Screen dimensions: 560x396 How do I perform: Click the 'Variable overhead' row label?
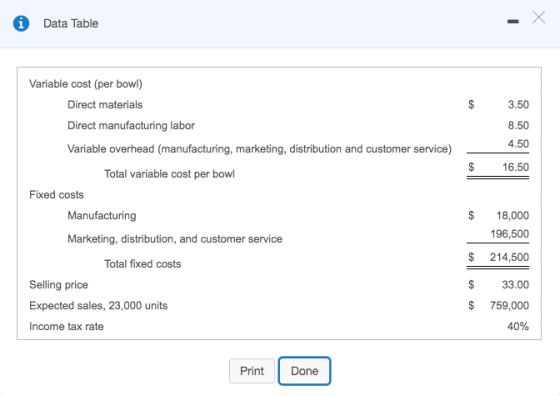pyautogui.click(x=260, y=149)
